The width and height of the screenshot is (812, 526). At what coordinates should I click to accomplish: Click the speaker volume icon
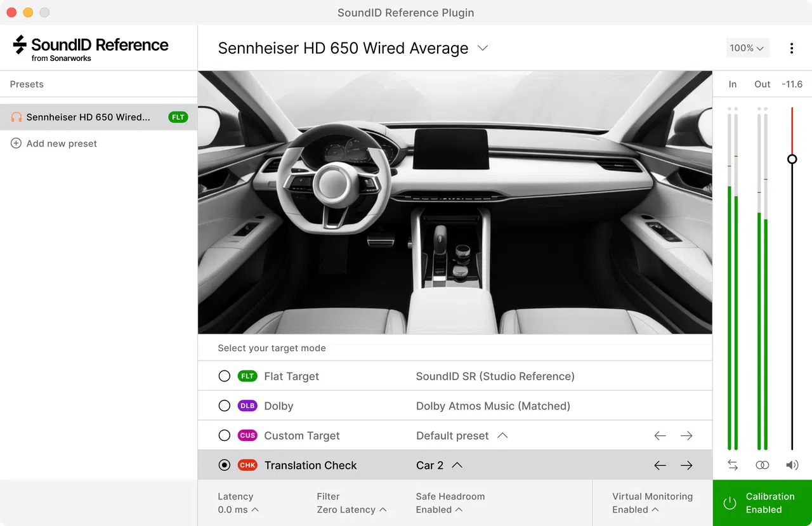click(x=792, y=465)
